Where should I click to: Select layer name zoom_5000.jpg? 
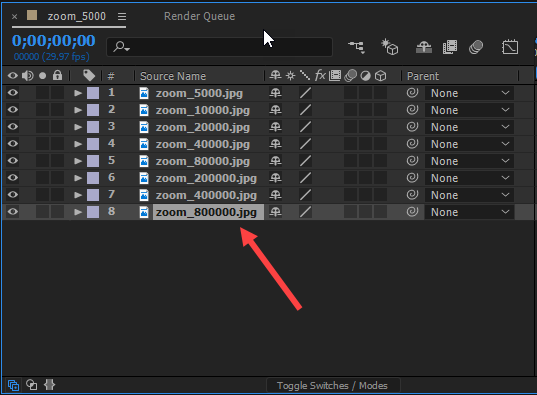199,93
